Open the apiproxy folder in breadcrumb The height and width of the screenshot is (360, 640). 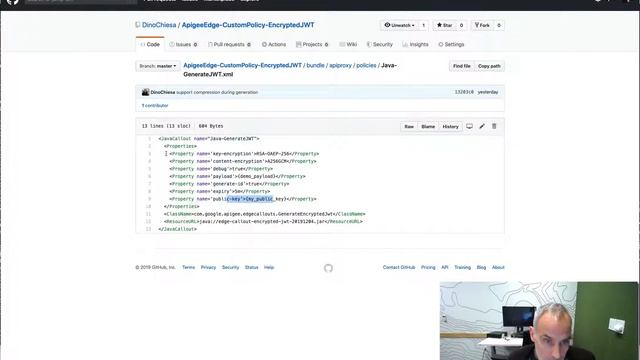(340, 65)
